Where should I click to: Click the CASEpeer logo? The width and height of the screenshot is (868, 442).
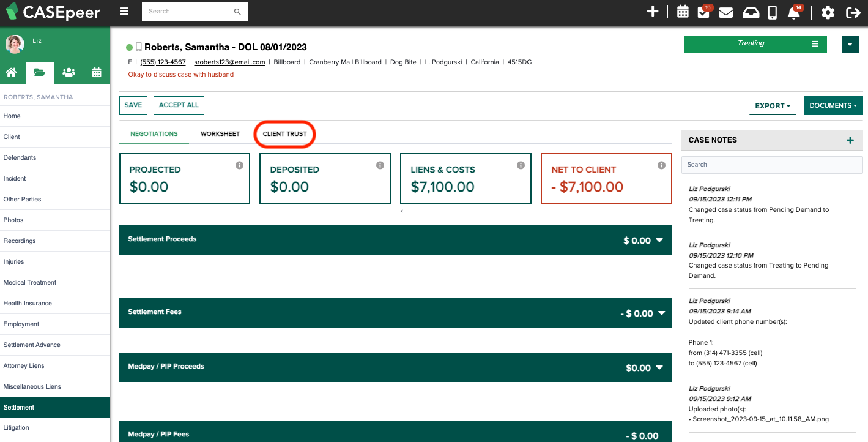pyautogui.click(x=53, y=12)
